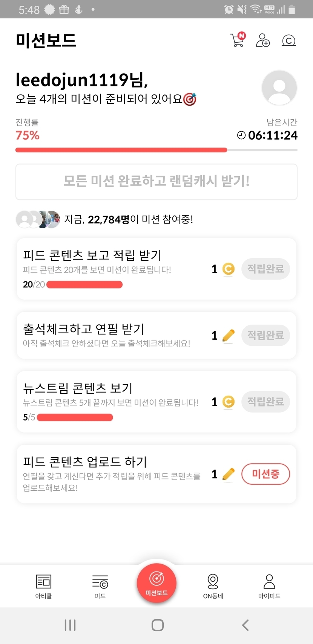
Task: Tap the Android back navigation button
Action: tap(245, 625)
